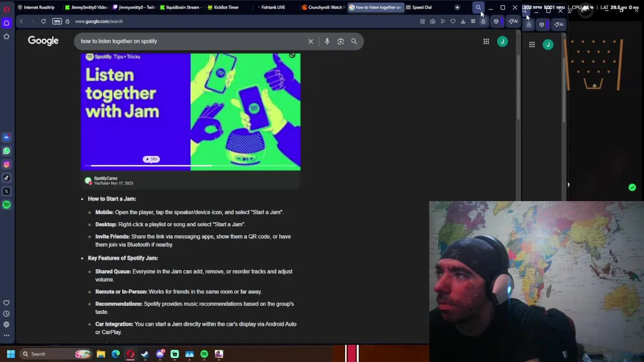Open Steam from the taskbar

145,354
